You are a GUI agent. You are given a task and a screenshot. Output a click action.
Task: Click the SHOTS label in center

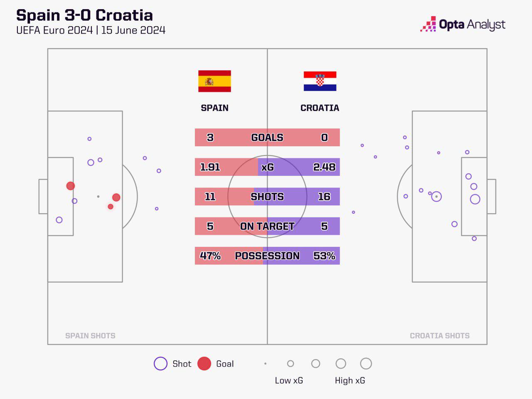[267, 197]
